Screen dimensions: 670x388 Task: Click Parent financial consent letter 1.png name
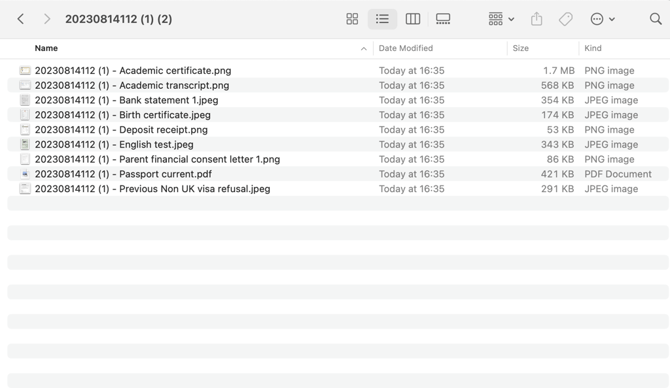[157, 159]
